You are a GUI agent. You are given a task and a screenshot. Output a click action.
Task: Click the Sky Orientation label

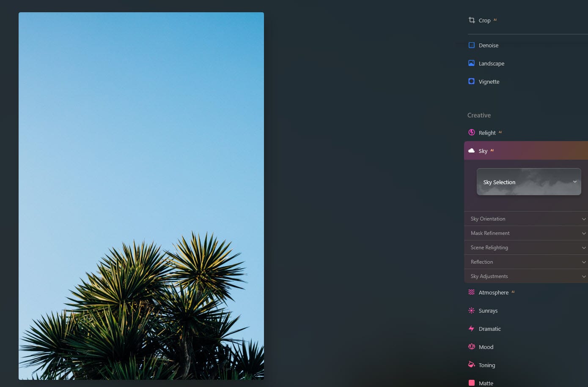[488, 219]
